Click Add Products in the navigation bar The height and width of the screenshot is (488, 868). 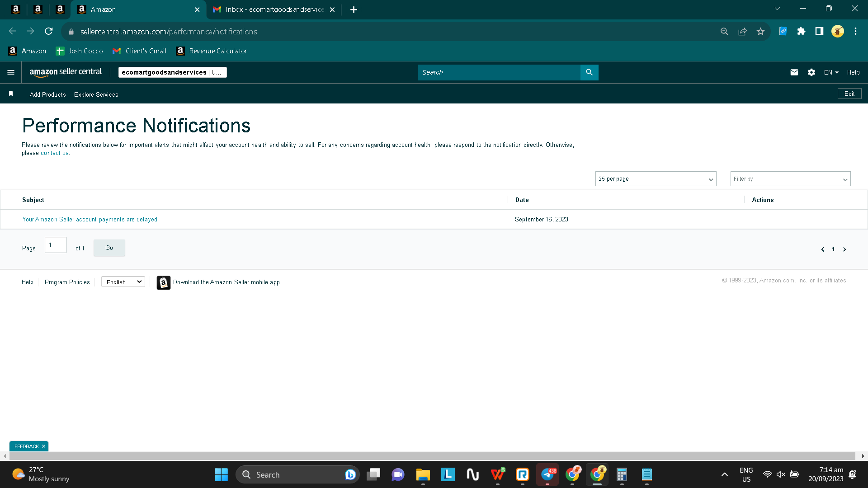tap(48, 94)
